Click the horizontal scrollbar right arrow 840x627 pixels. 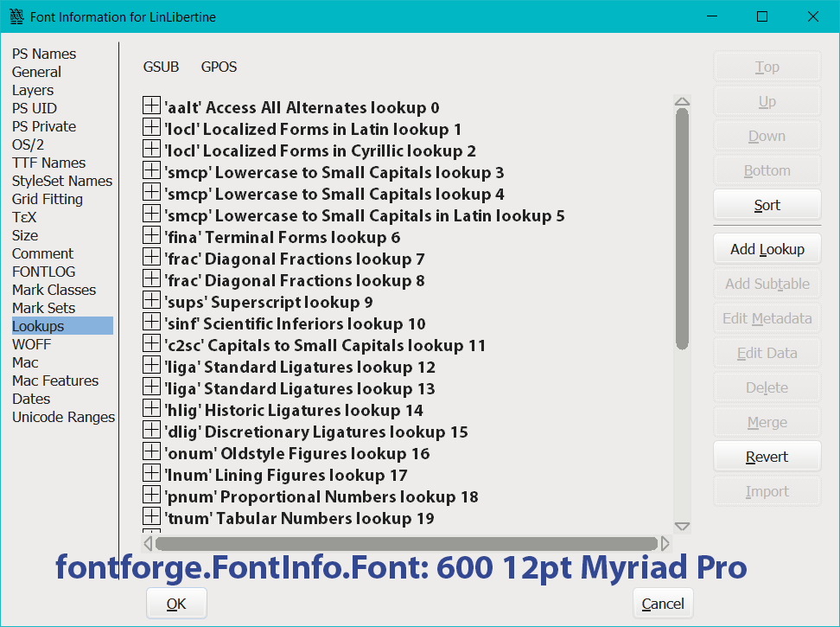point(665,543)
